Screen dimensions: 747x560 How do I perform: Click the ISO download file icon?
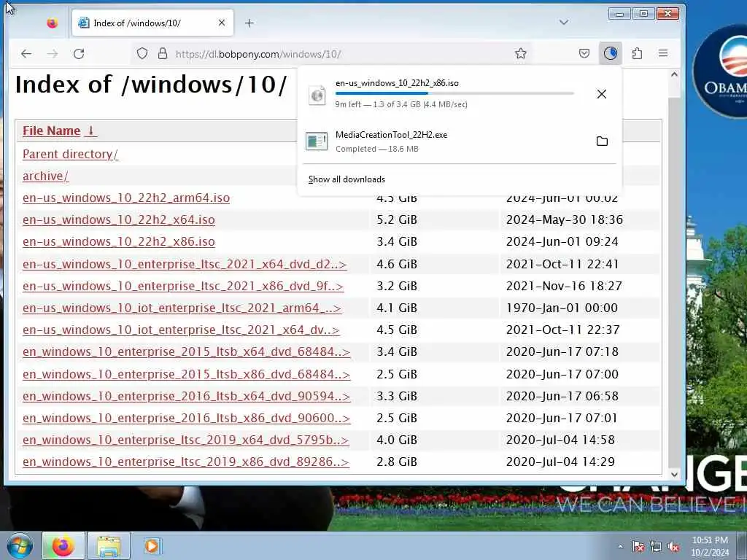coord(317,95)
